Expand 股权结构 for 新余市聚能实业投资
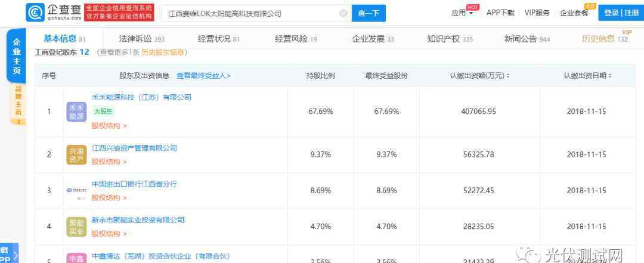Viewport: 644px width, 263px height. tap(109, 234)
